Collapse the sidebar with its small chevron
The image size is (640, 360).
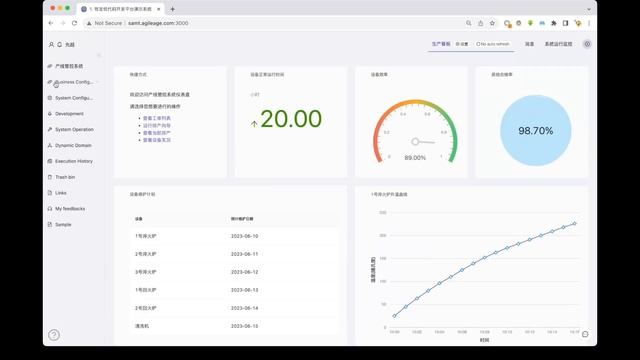coord(99,55)
